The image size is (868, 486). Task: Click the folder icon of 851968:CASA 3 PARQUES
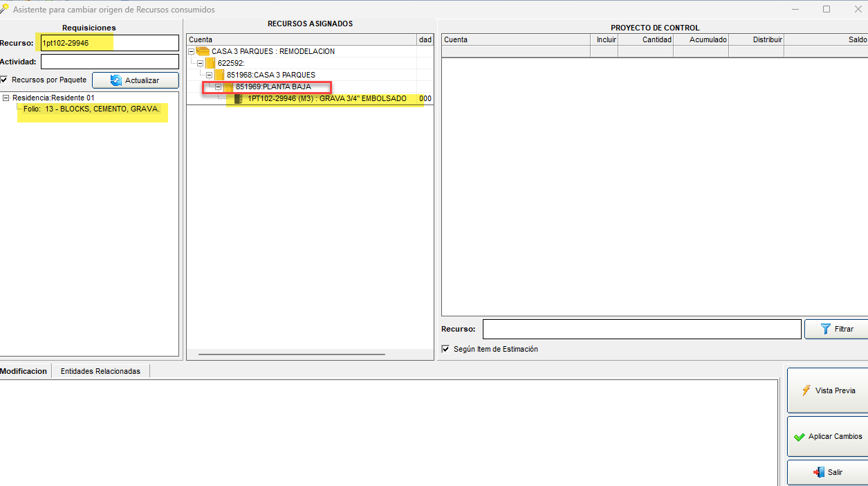coord(219,75)
